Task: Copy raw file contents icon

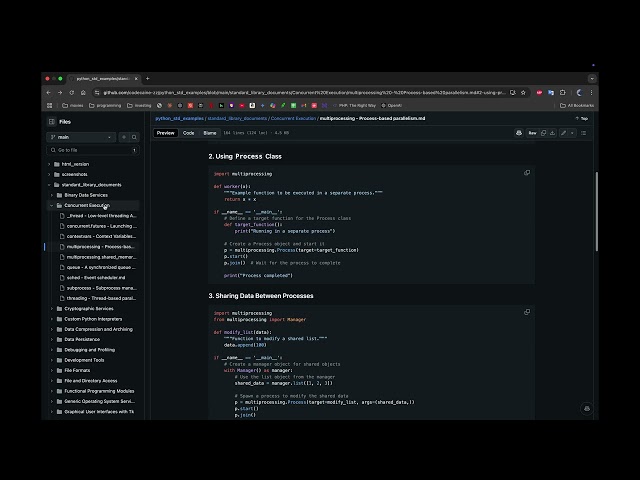Action: click(543, 133)
